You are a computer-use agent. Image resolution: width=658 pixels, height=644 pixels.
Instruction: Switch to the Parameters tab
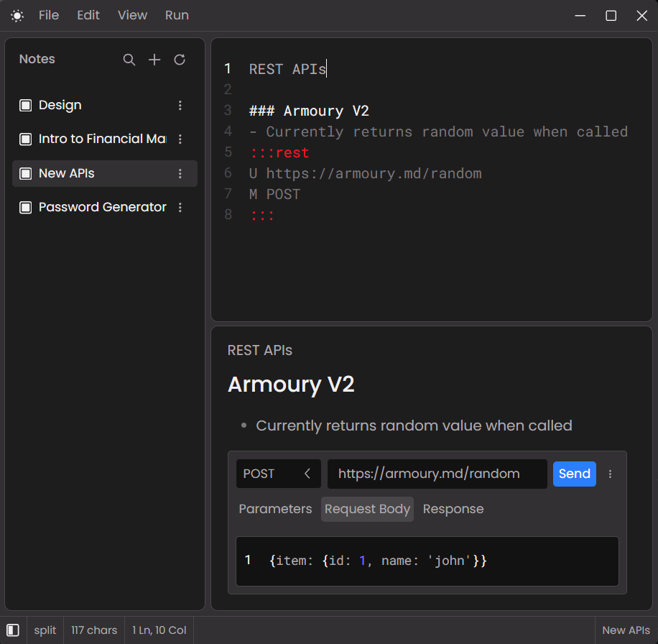pos(275,509)
